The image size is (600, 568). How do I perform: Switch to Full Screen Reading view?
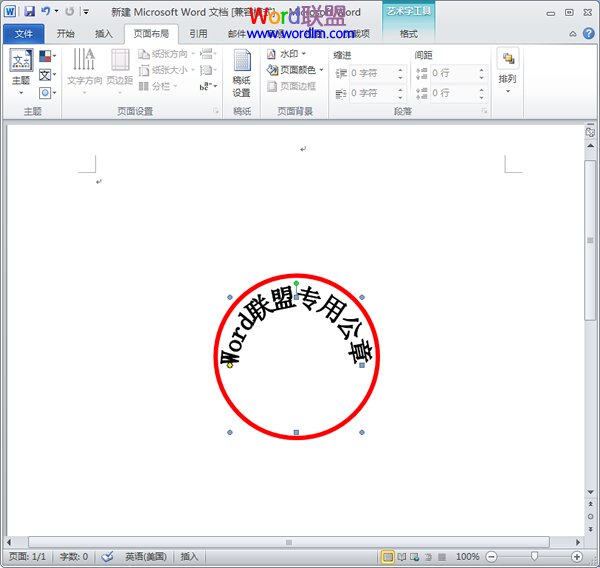[x=402, y=557]
